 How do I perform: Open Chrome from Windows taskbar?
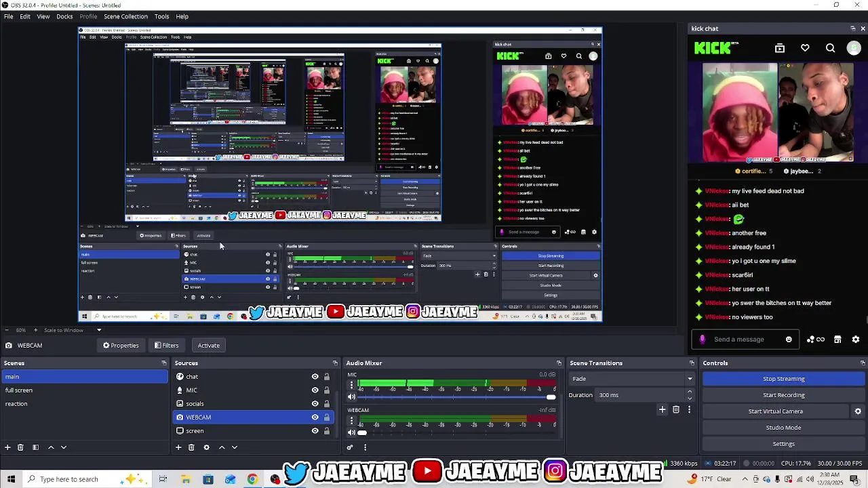[x=252, y=479]
